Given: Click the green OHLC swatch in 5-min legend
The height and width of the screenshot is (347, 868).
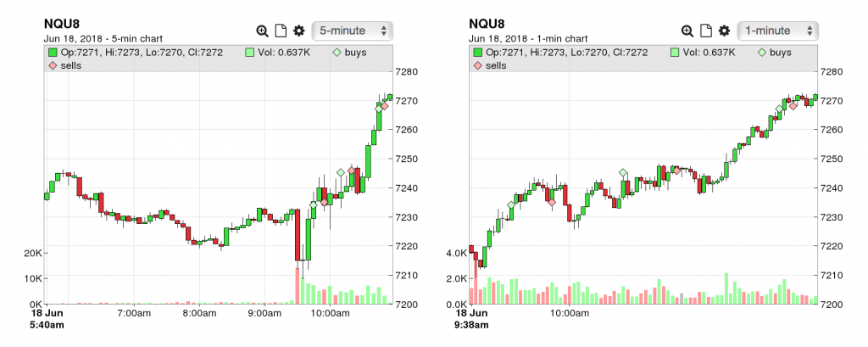Looking at the screenshot, I should pos(53,53).
